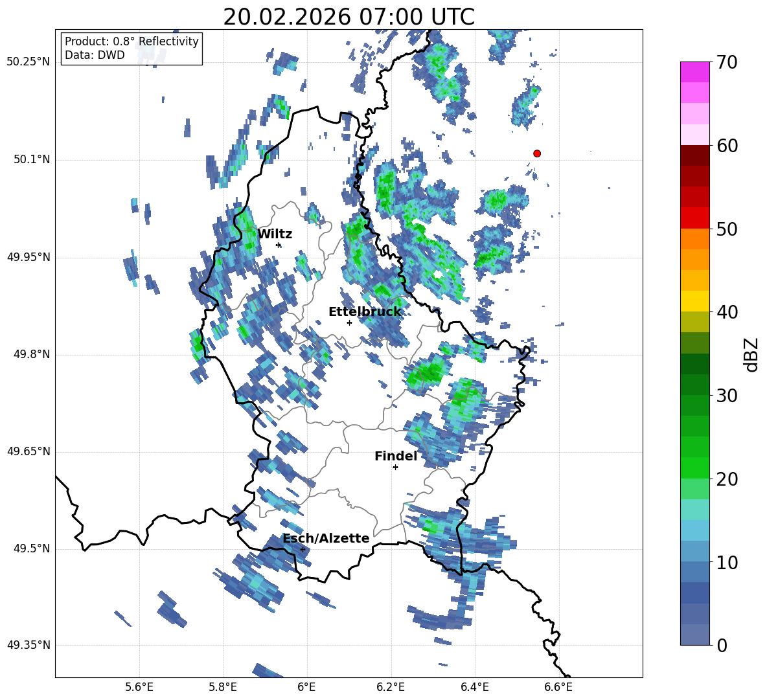
Task: Click the Wiltz city label
Action: pyautogui.click(x=275, y=234)
